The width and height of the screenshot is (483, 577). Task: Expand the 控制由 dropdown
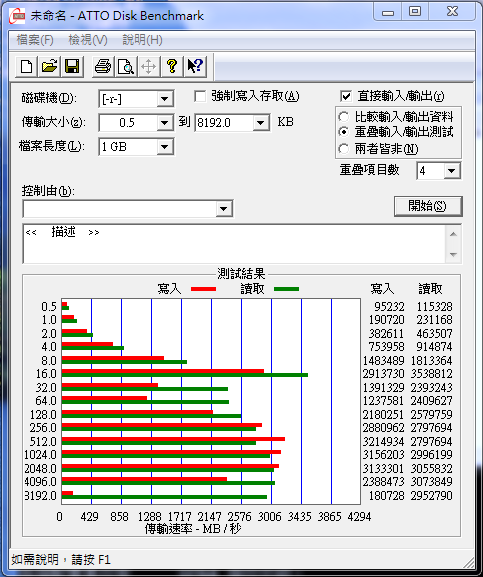tap(223, 209)
